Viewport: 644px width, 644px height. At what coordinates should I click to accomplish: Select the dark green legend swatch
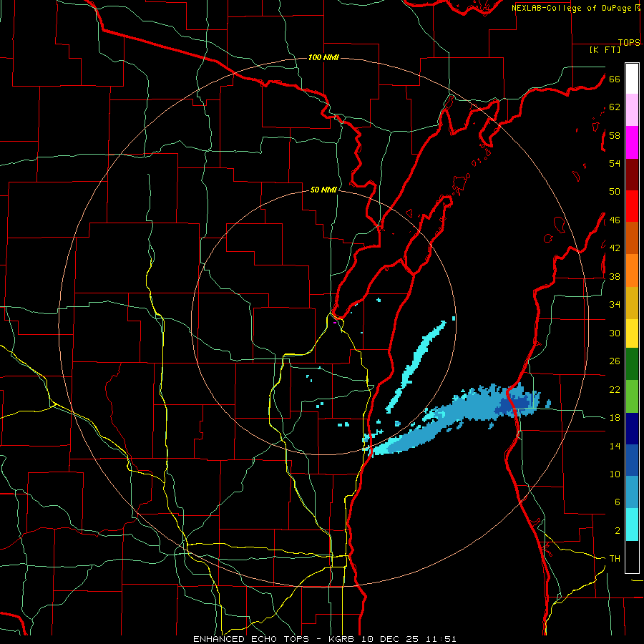coord(632,364)
